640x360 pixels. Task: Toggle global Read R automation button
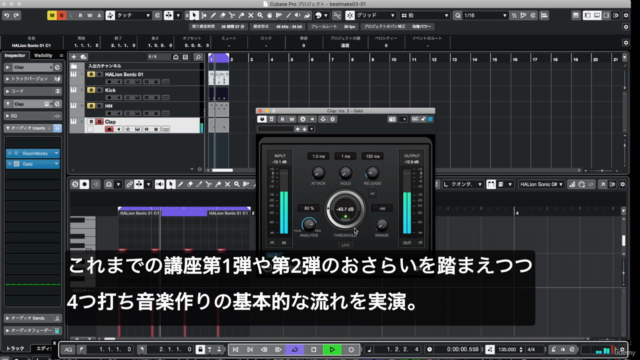pyautogui.click(x=80, y=16)
